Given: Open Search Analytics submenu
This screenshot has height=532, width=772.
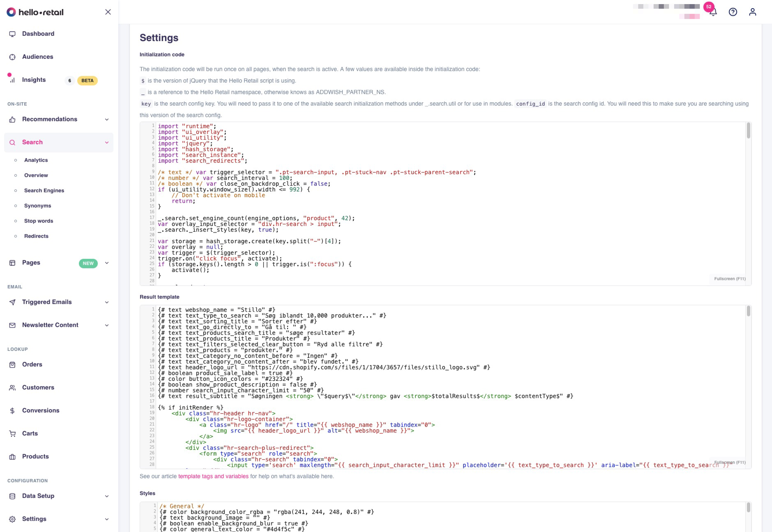Looking at the screenshot, I should coord(36,160).
